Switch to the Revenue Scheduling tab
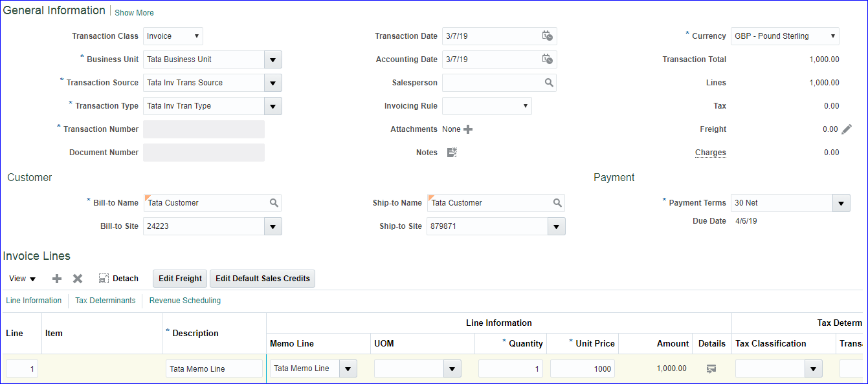Screen dimensions: 868x384 (185, 301)
